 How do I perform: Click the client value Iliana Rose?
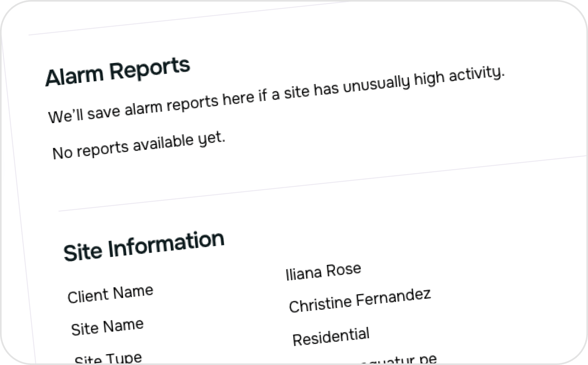coord(323,271)
